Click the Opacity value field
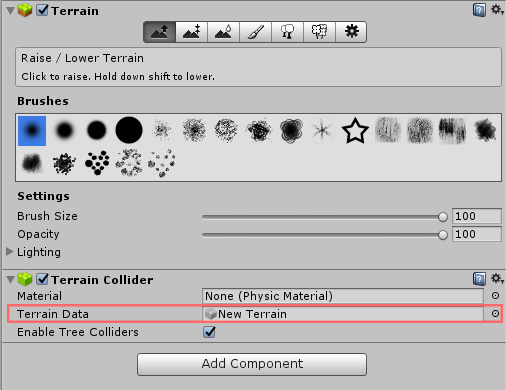506x390 pixels. [x=477, y=234]
